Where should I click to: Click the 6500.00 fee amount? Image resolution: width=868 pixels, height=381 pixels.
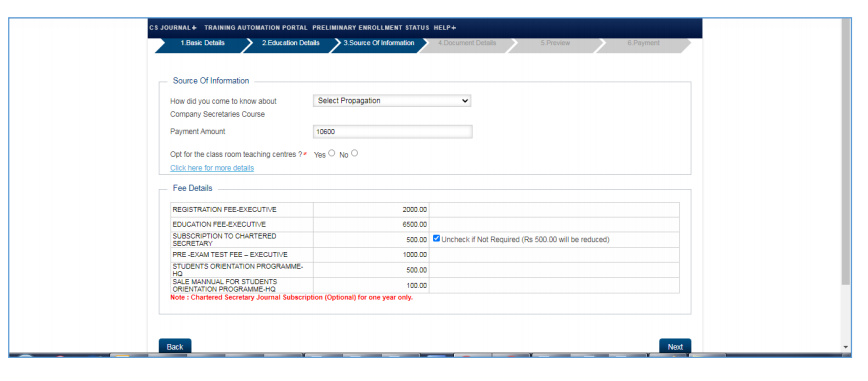pyautogui.click(x=415, y=224)
